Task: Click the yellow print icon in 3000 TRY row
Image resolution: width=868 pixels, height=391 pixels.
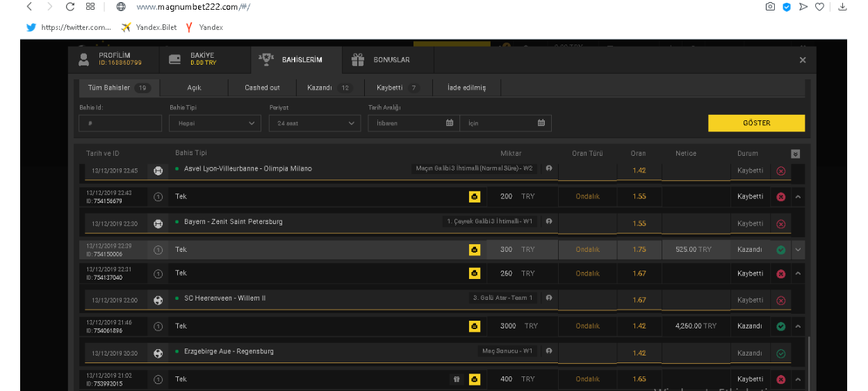Action: [475, 326]
